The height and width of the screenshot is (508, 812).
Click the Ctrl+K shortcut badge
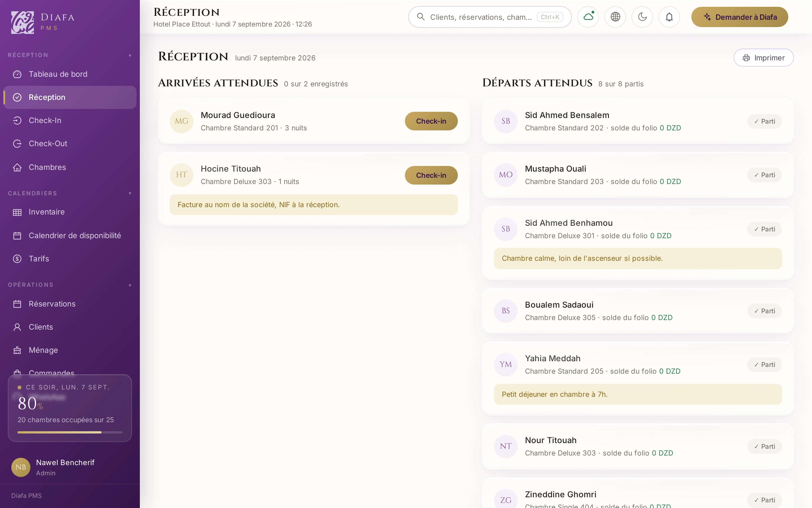click(x=550, y=17)
